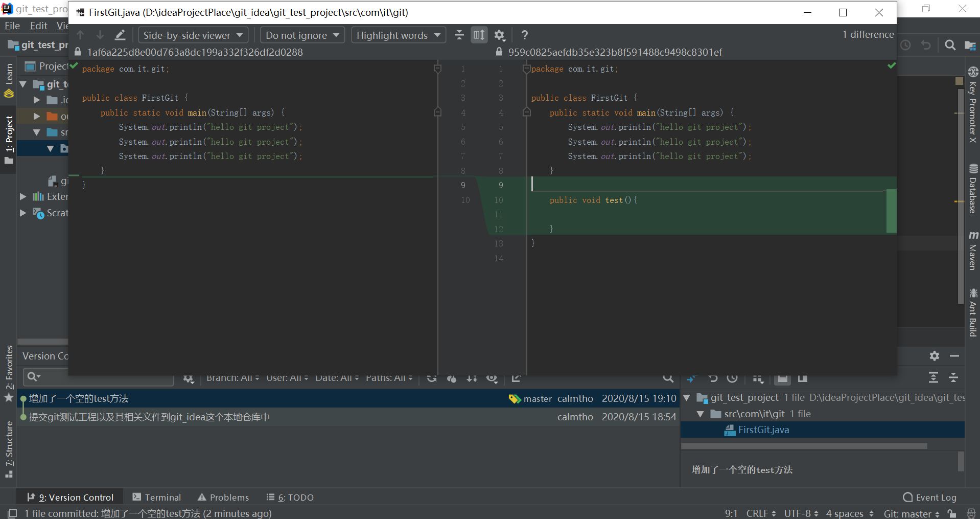The width and height of the screenshot is (980, 519).
Task: Open Edit menu in main window
Action: pyautogui.click(x=38, y=26)
